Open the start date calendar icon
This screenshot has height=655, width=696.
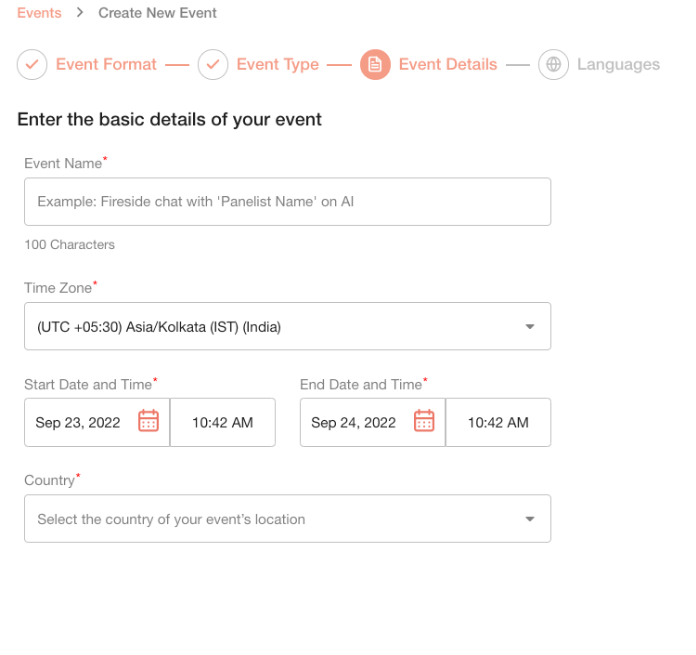pos(148,421)
